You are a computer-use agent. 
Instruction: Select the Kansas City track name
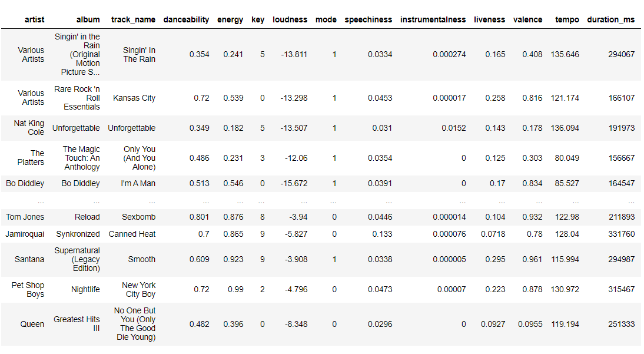(x=134, y=98)
